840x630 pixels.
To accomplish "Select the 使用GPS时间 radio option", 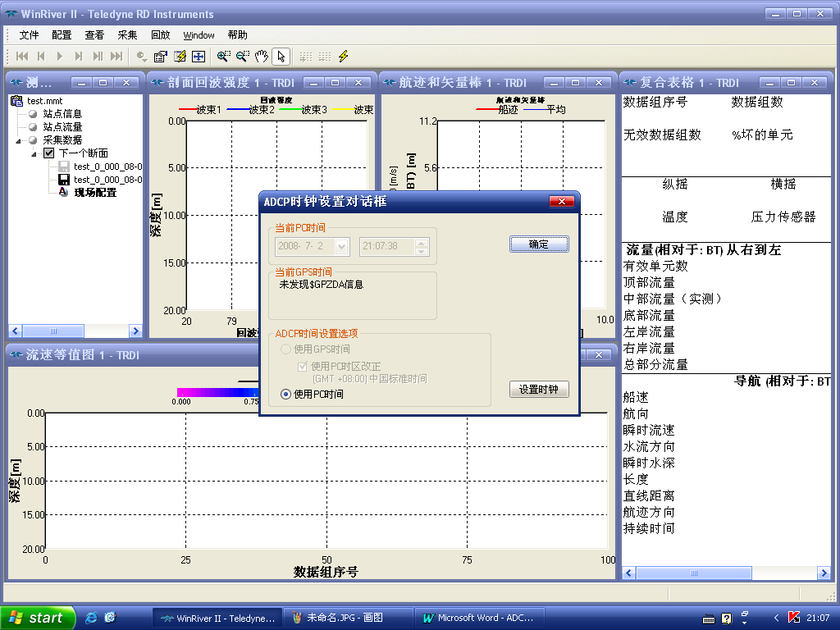I will [x=285, y=347].
